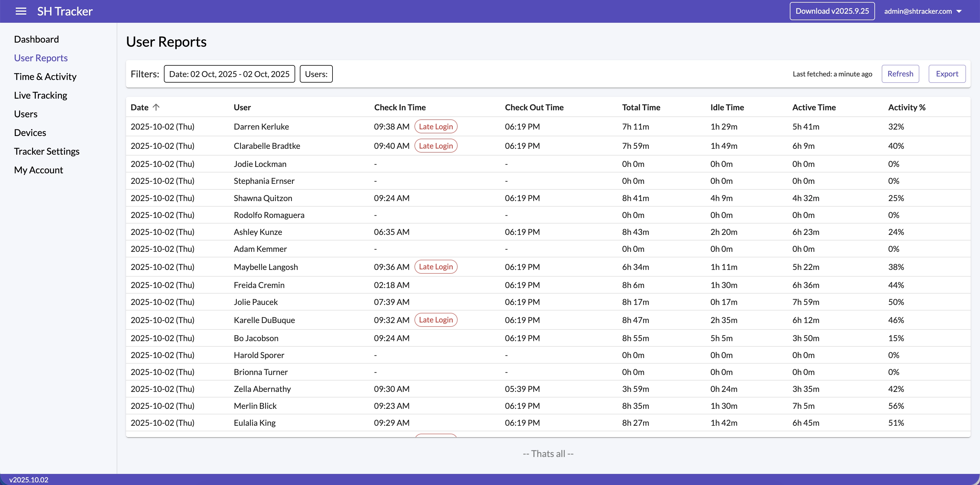Click the Date column sort arrow

(x=156, y=107)
